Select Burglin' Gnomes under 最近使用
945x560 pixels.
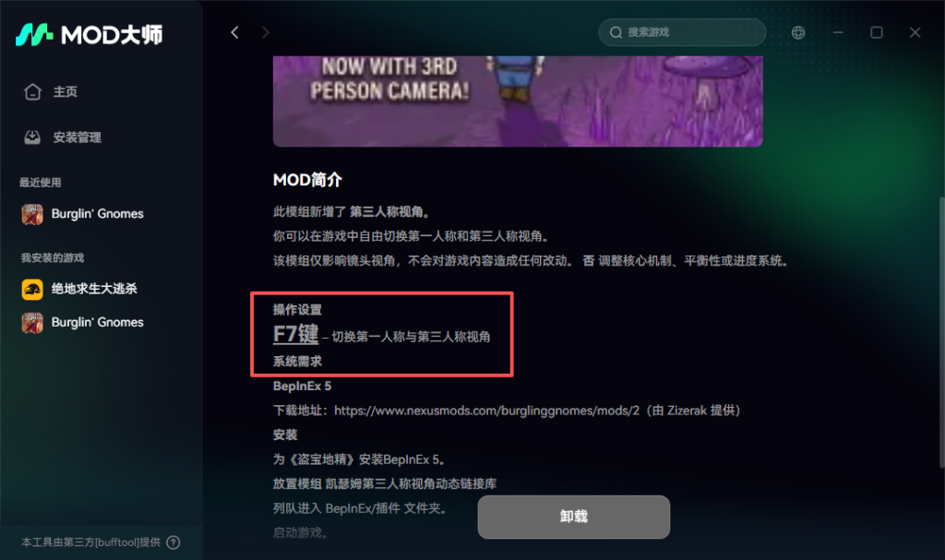coord(82,214)
